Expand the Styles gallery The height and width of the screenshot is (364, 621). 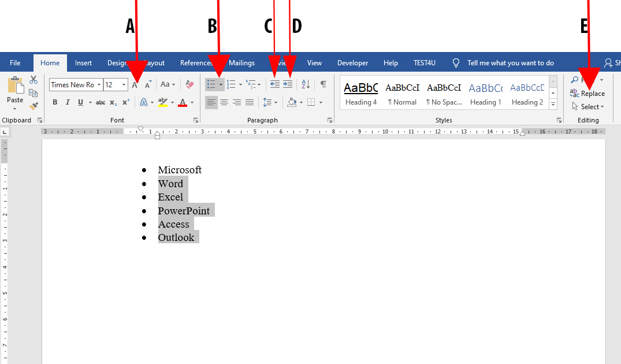553,105
